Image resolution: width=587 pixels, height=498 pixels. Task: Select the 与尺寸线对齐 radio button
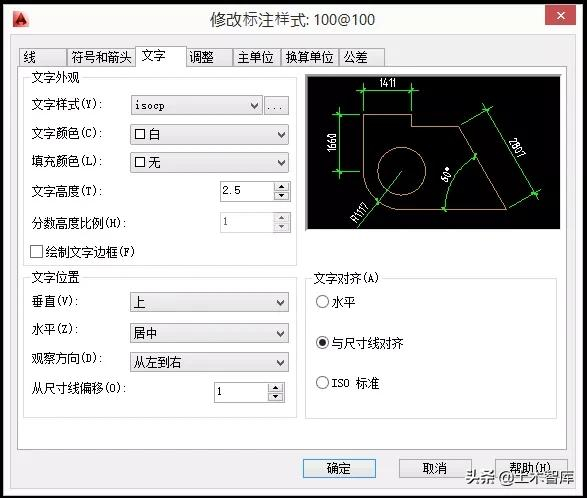coord(322,343)
